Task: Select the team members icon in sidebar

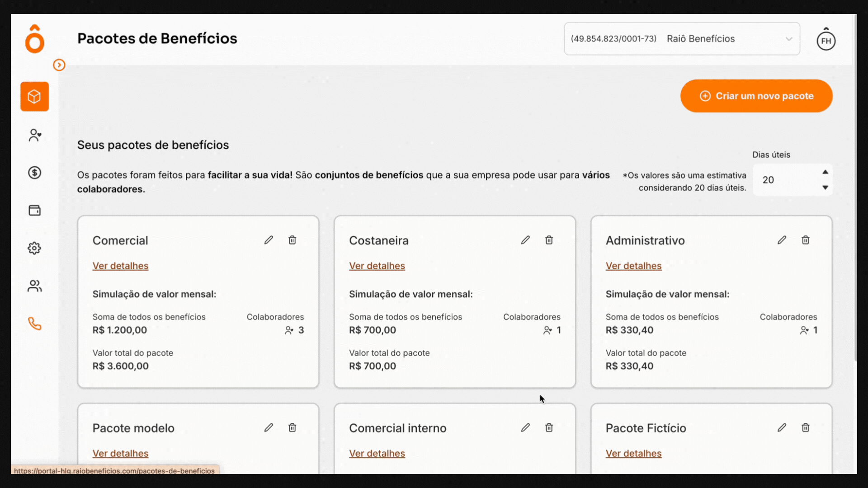Action: coord(34,286)
